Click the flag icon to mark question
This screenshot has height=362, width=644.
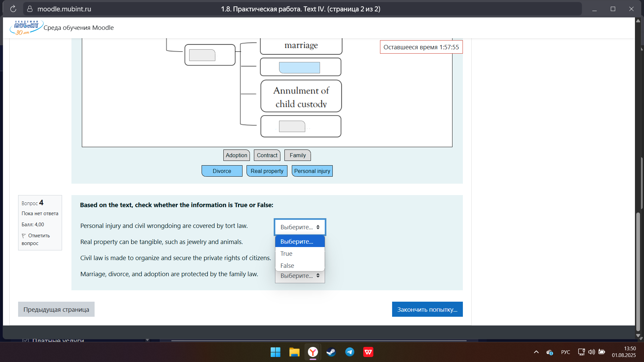click(24, 236)
